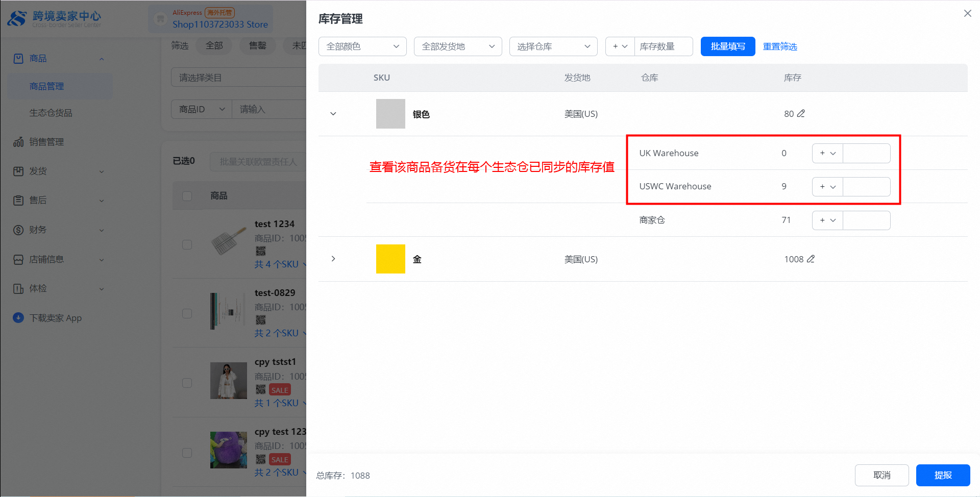Click the 店铺信息 store icon
Screen dimensions: 980x497
point(18,260)
